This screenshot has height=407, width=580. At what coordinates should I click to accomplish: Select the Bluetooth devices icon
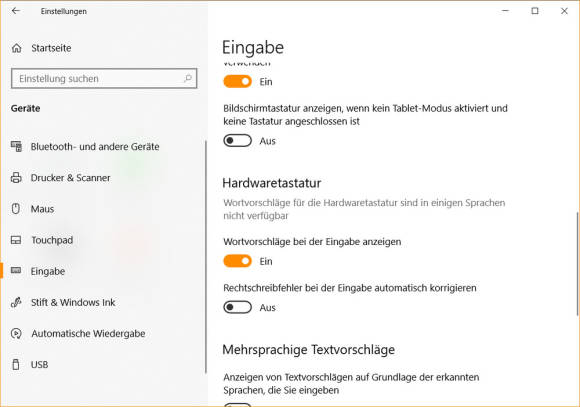pyautogui.click(x=16, y=147)
